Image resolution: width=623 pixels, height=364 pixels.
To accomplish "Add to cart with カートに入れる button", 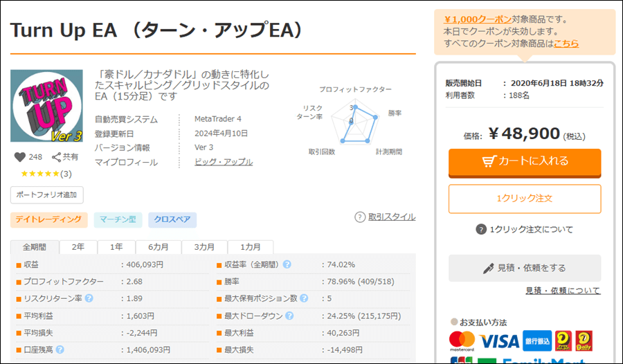I will [524, 162].
